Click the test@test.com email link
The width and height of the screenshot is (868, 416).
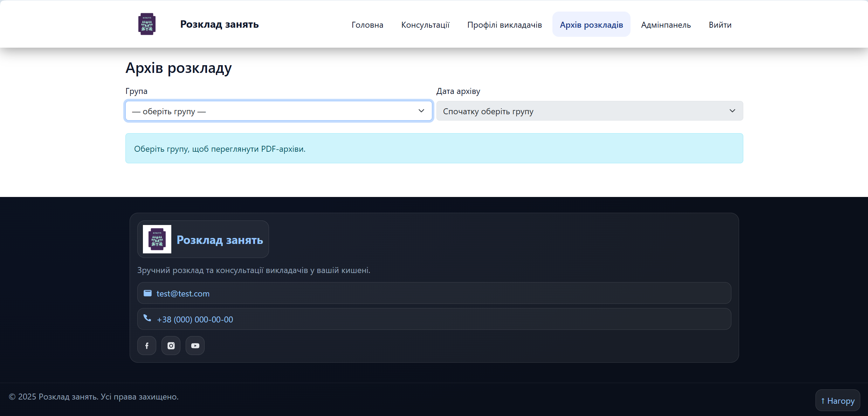coord(183,294)
